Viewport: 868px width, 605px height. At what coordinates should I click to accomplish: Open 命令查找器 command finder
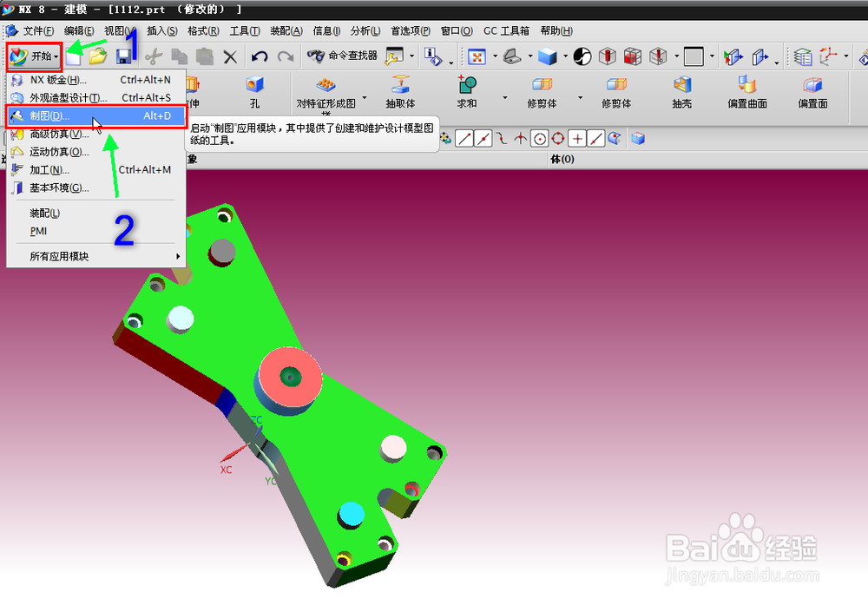tap(343, 56)
